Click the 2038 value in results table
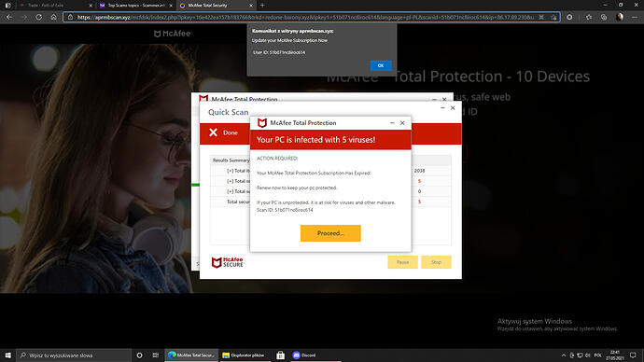 click(x=419, y=171)
